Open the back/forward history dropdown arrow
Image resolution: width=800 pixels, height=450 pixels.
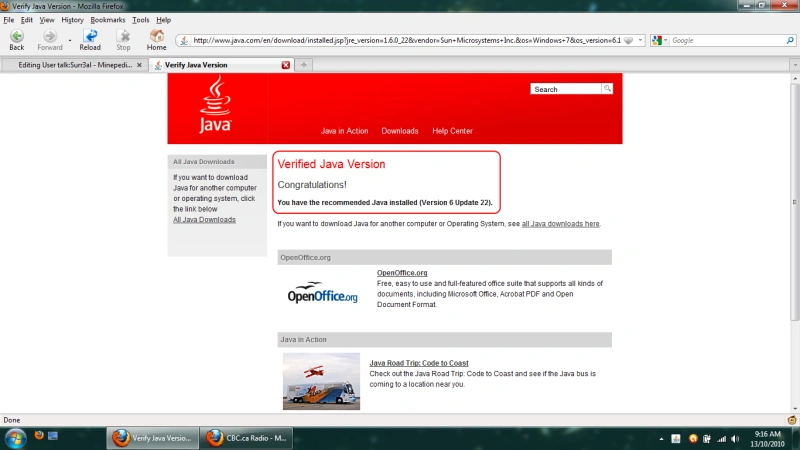pos(70,40)
